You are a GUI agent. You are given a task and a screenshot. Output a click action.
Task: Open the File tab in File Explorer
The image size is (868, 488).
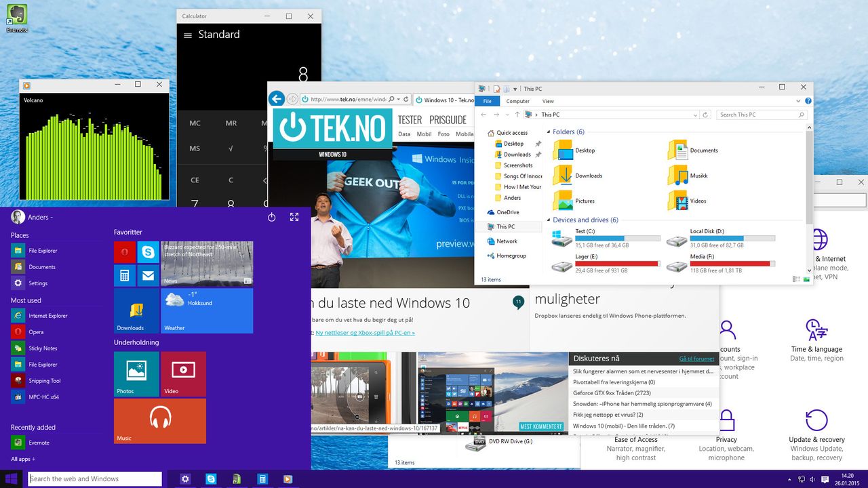(487, 101)
